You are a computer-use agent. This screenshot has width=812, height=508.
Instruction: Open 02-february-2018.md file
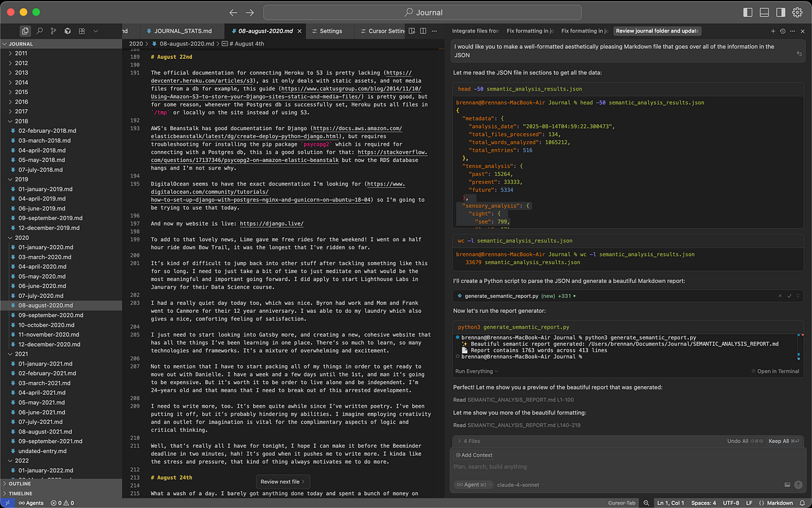(61, 131)
